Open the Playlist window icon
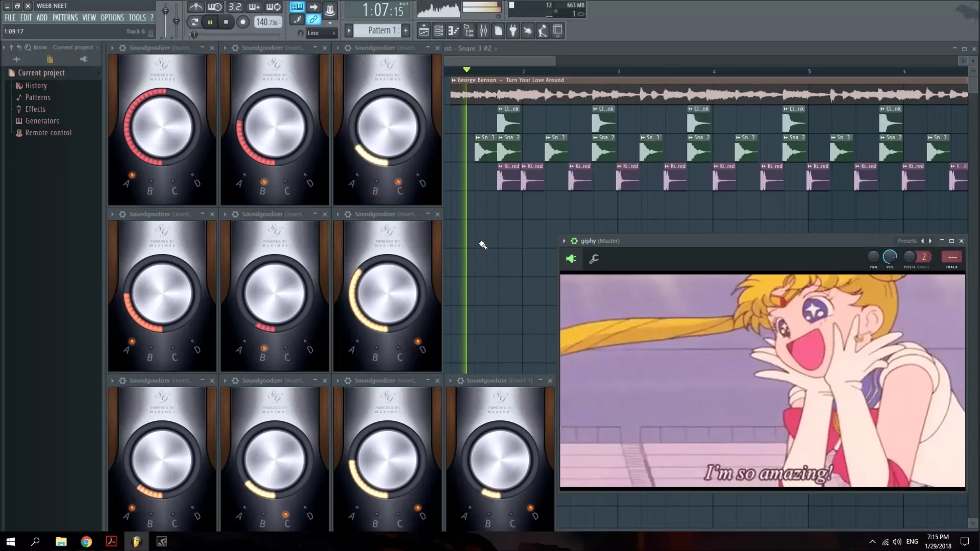The height and width of the screenshot is (551, 980). (x=424, y=31)
